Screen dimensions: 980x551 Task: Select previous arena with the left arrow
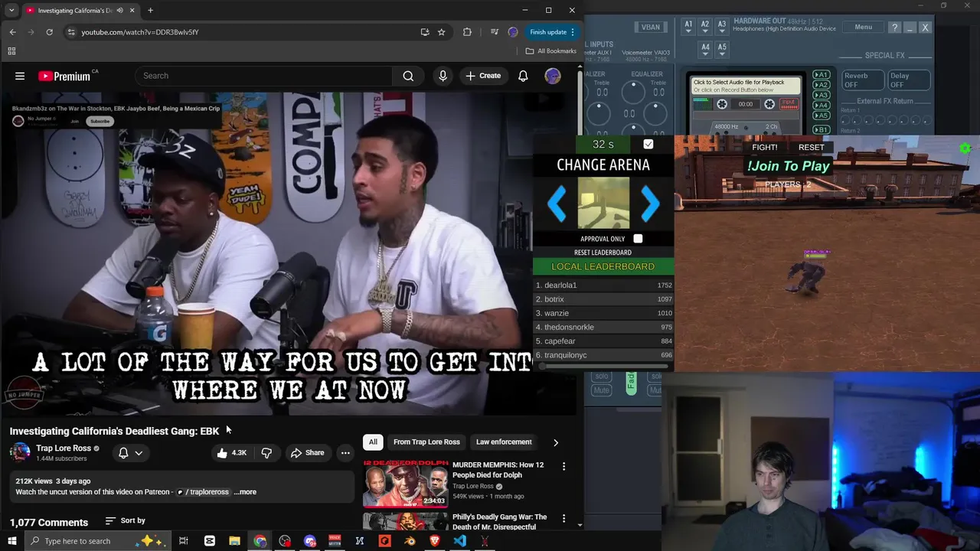pos(557,204)
